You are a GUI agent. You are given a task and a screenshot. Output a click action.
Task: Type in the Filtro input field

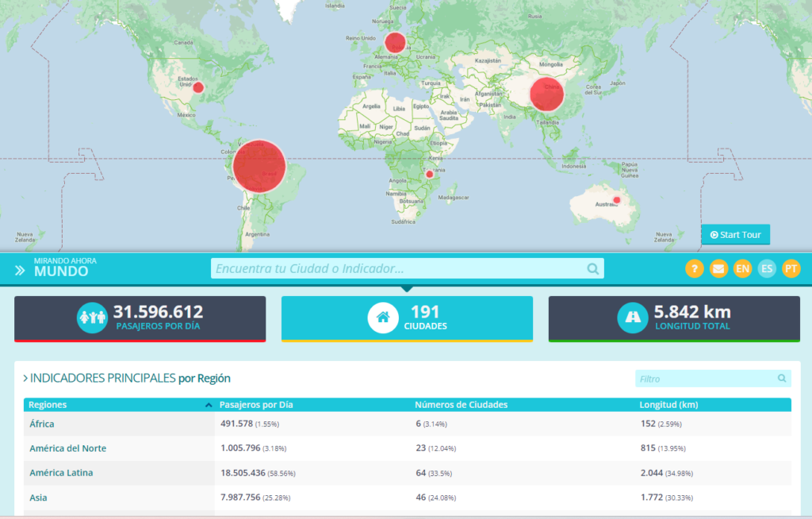click(704, 379)
